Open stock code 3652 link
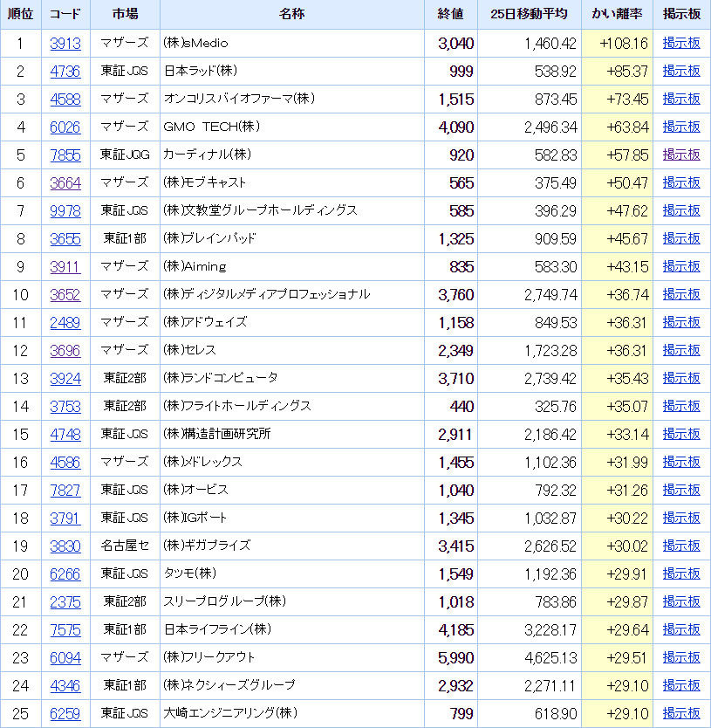The height and width of the screenshot is (728, 711). [65, 294]
